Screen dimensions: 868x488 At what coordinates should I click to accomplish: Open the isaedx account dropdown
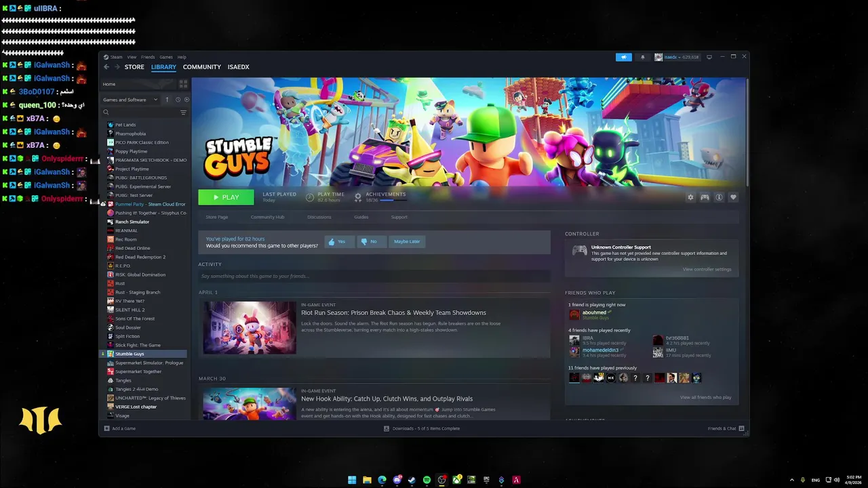tap(677, 57)
